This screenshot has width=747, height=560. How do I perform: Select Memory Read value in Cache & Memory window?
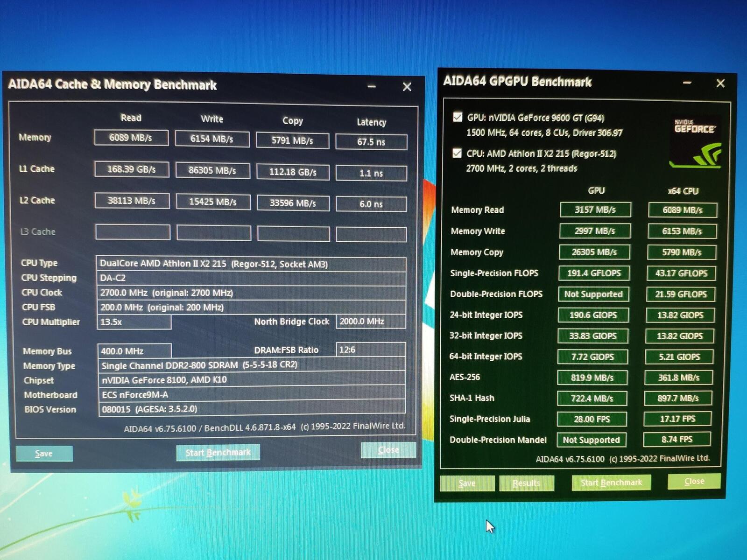tap(131, 138)
